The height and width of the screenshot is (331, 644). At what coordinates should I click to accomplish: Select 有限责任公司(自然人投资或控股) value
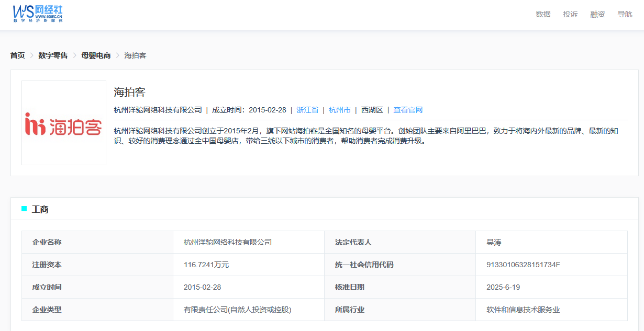tap(238, 310)
